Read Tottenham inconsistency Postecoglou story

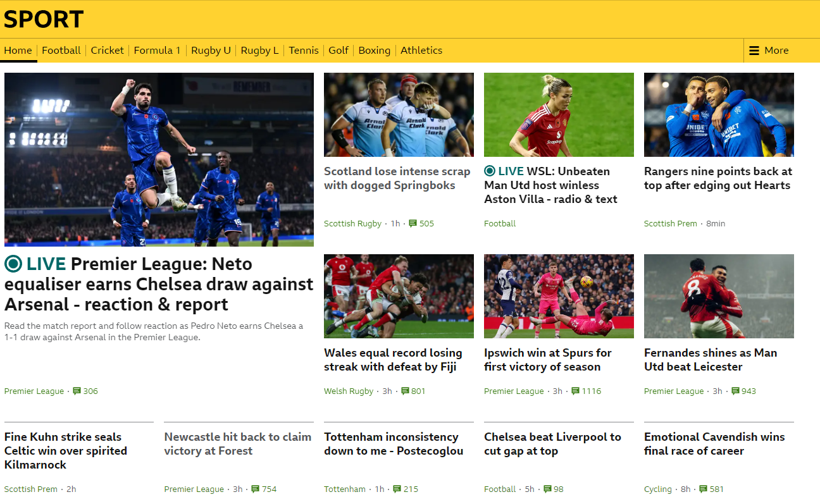[x=394, y=444]
